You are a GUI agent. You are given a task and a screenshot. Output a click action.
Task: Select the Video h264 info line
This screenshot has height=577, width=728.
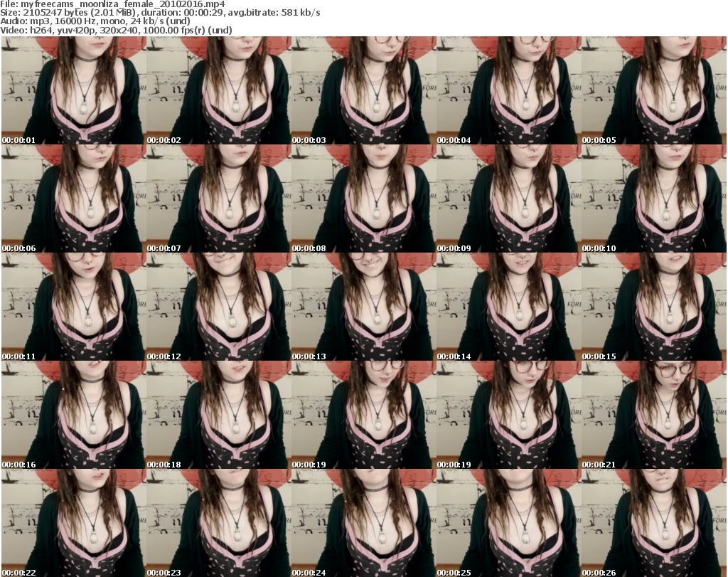click(x=116, y=30)
